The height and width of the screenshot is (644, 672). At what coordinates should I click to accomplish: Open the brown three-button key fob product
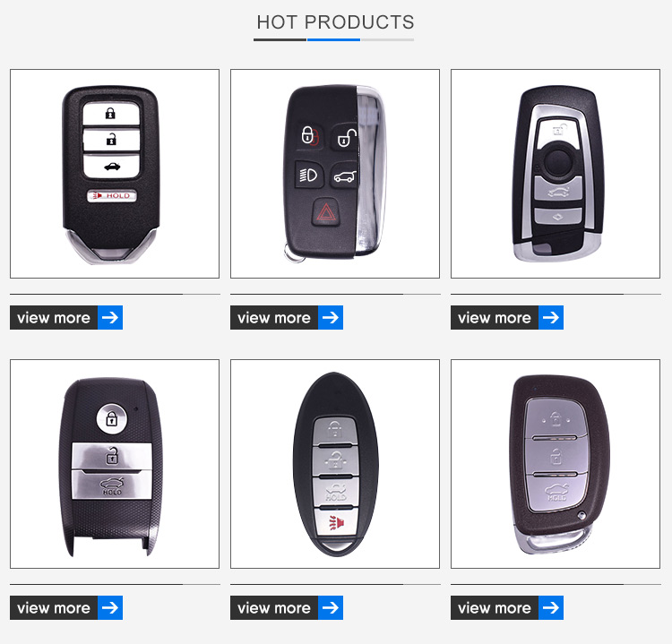pos(555,464)
